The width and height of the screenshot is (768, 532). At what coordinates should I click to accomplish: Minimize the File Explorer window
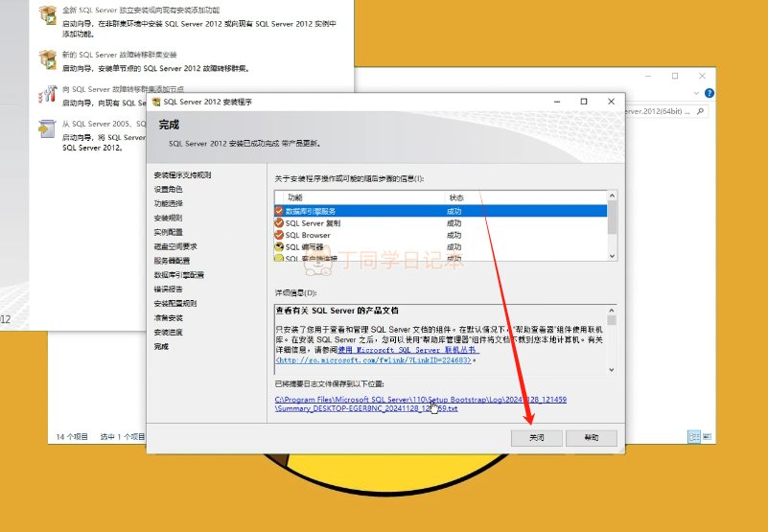pos(648,76)
